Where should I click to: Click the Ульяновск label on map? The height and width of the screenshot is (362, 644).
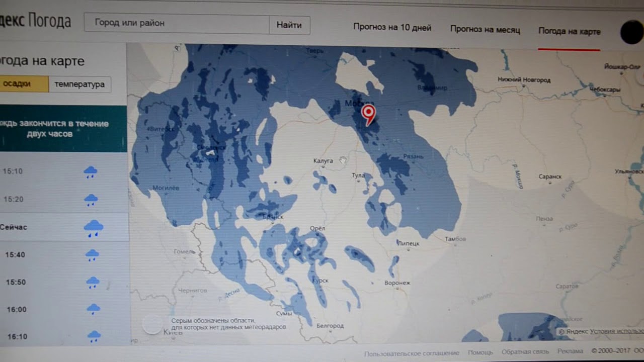[x=629, y=171]
